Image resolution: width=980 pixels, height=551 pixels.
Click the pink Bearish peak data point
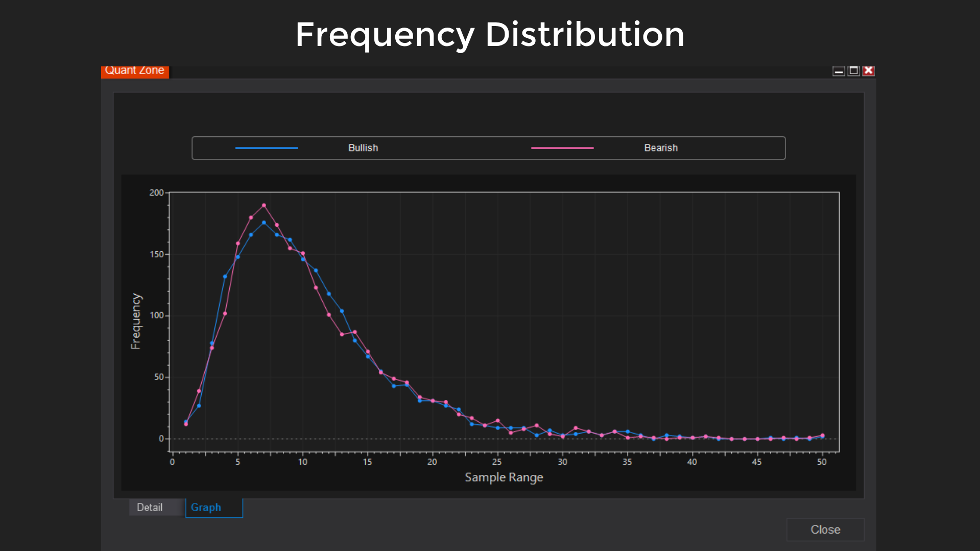[264, 206]
